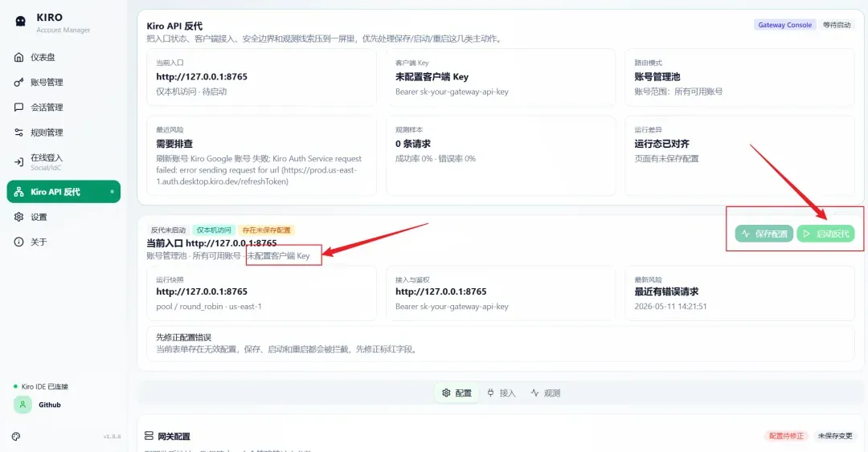Click the 配置待修正 badge

click(x=786, y=436)
